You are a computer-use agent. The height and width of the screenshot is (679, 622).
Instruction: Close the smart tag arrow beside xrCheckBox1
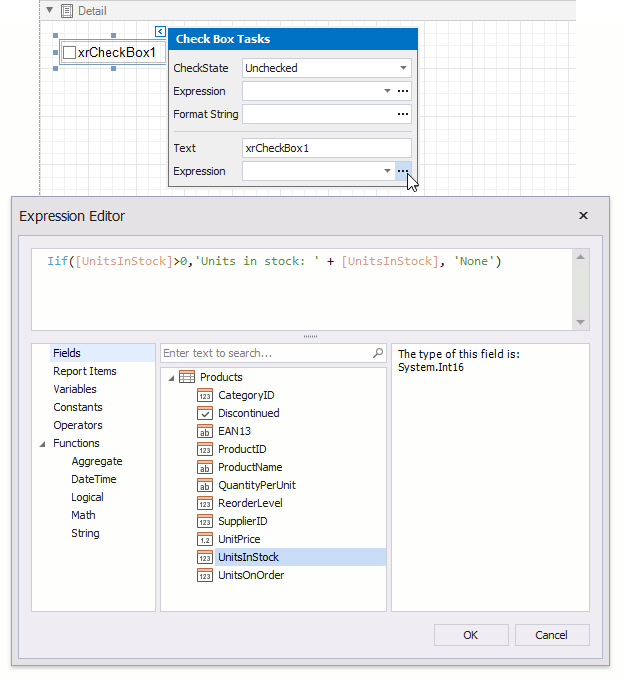160,31
